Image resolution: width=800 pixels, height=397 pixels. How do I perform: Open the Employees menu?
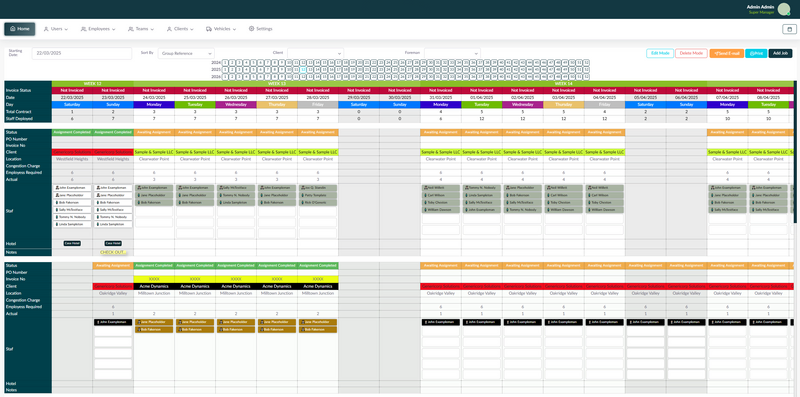[x=98, y=29]
